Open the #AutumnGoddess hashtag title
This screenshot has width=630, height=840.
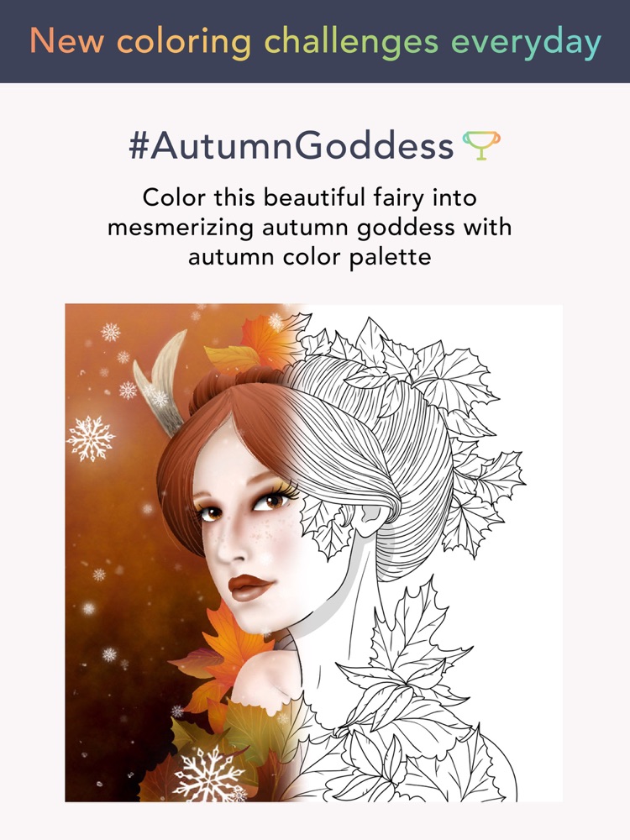[291, 145]
